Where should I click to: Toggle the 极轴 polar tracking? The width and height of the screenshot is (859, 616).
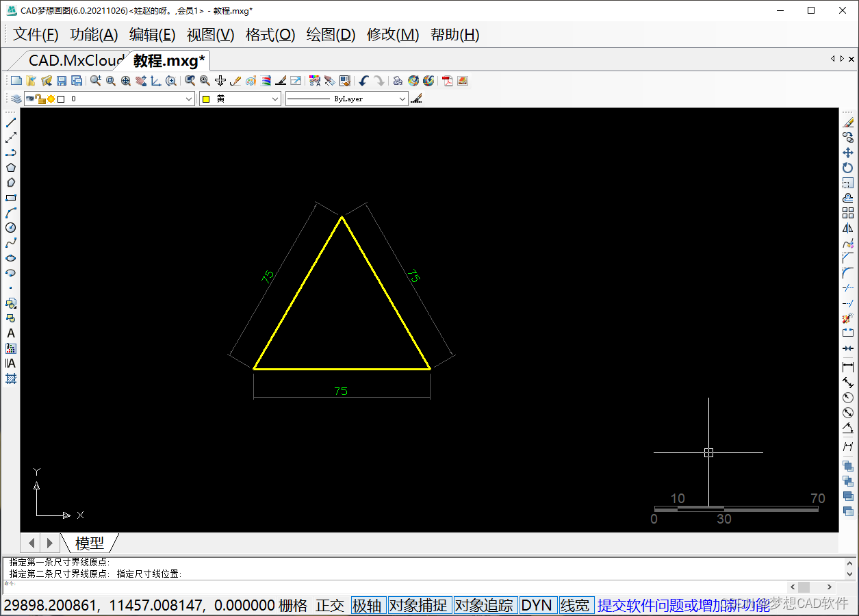click(x=368, y=605)
